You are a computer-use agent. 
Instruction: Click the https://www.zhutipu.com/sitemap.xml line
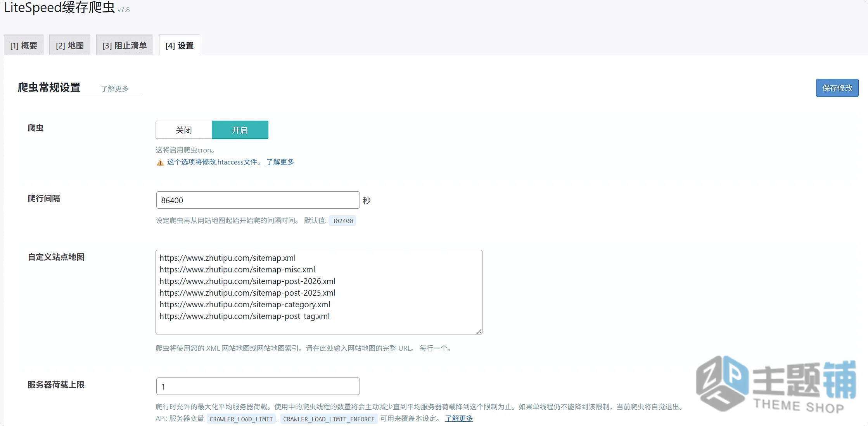tap(228, 258)
